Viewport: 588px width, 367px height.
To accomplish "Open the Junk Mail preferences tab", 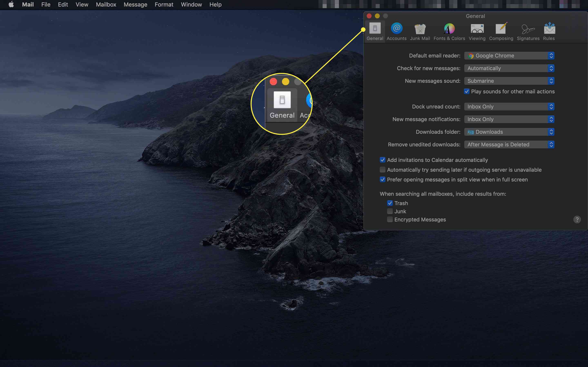I will (420, 31).
